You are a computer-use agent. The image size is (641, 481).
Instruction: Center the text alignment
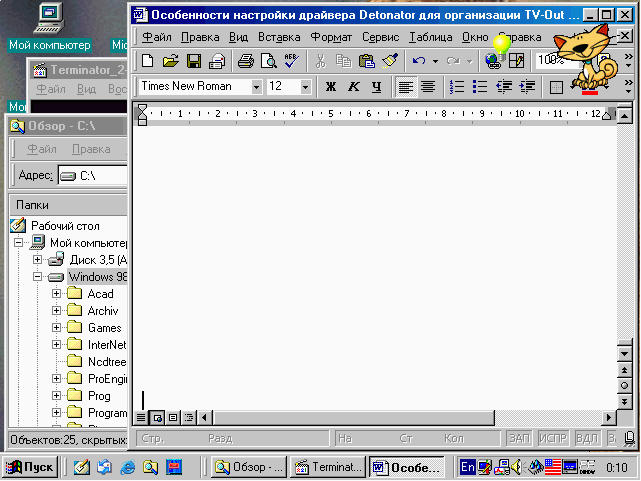click(428, 87)
